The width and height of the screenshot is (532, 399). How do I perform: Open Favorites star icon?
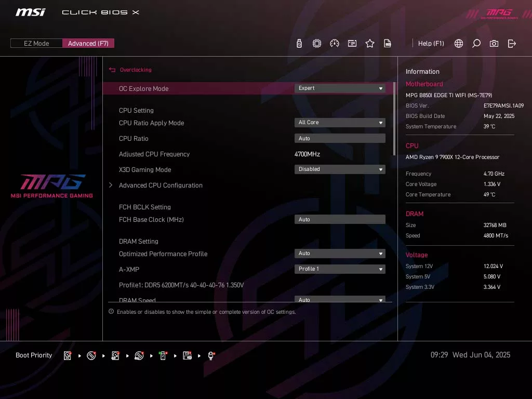click(370, 44)
